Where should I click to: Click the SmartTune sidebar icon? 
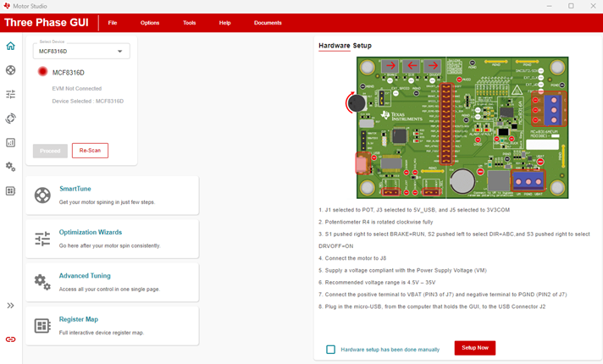(x=10, y=70)
